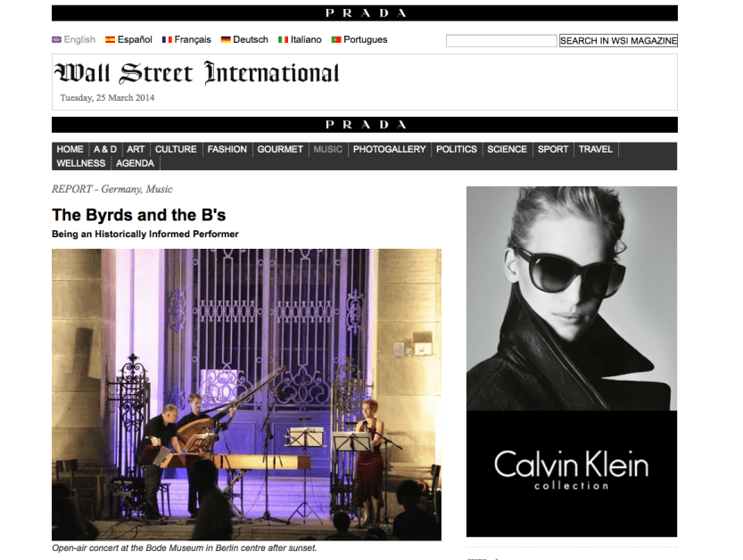Open the Gourmet section
The height and width of the screenshot is (560, 743).
280,150
